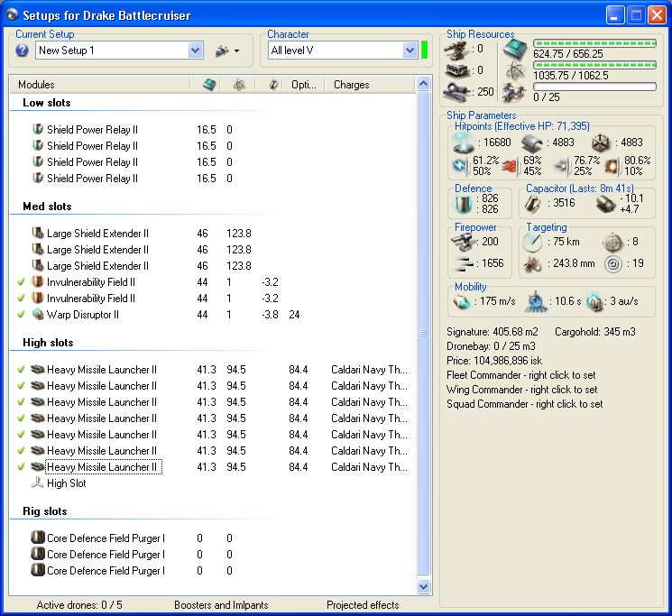672x616 pixels.
Task: Toggle the Warp Disruptor II active checkmark
Action: click(x=21, y=315)
